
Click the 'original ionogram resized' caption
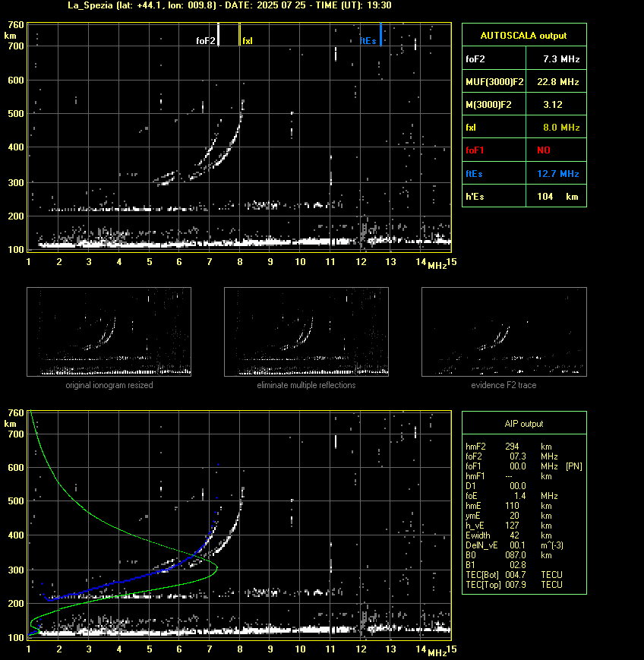click(109, 385)
